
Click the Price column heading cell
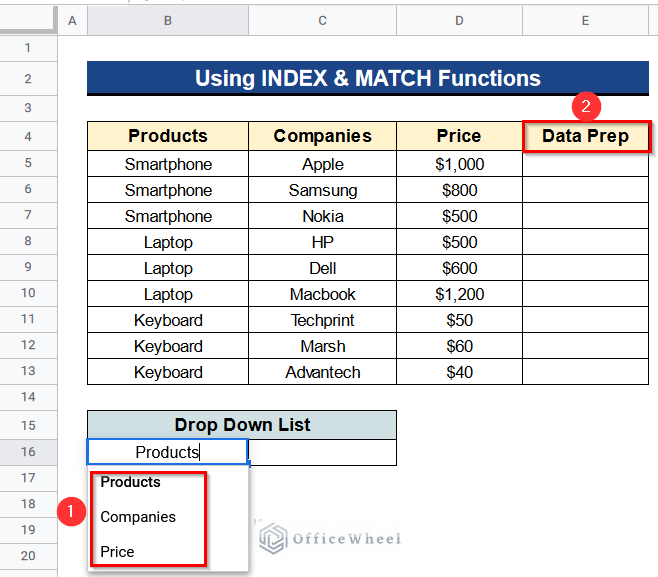(460, 136)
